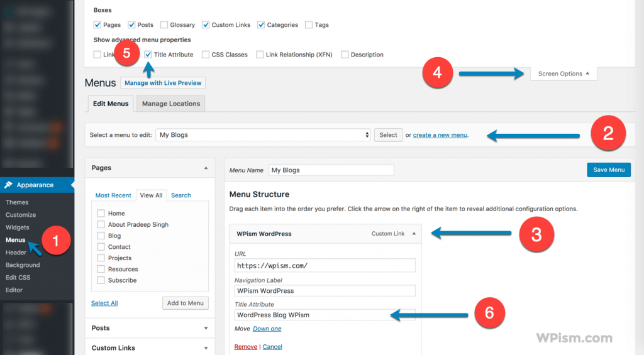Check the Subscribe page checkbox
The width and height of the screenshot is (644, 355).
(101, 280)
